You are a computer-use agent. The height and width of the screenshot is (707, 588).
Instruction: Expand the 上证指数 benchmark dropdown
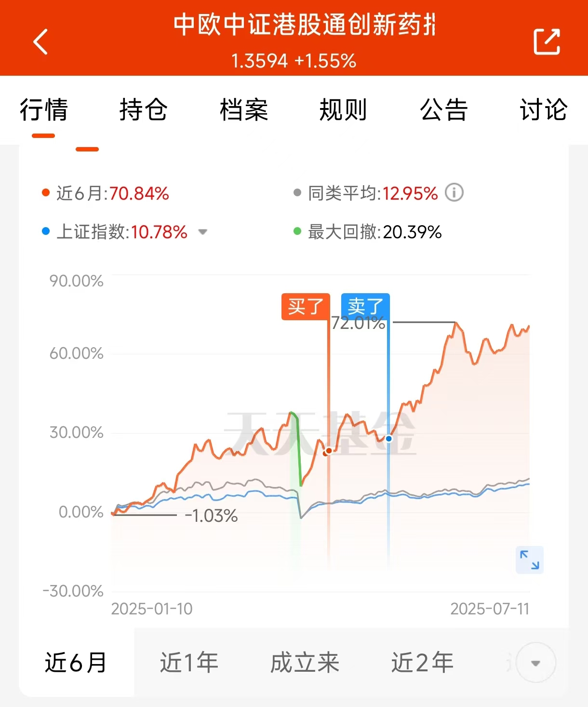click(x=203, y=232)
